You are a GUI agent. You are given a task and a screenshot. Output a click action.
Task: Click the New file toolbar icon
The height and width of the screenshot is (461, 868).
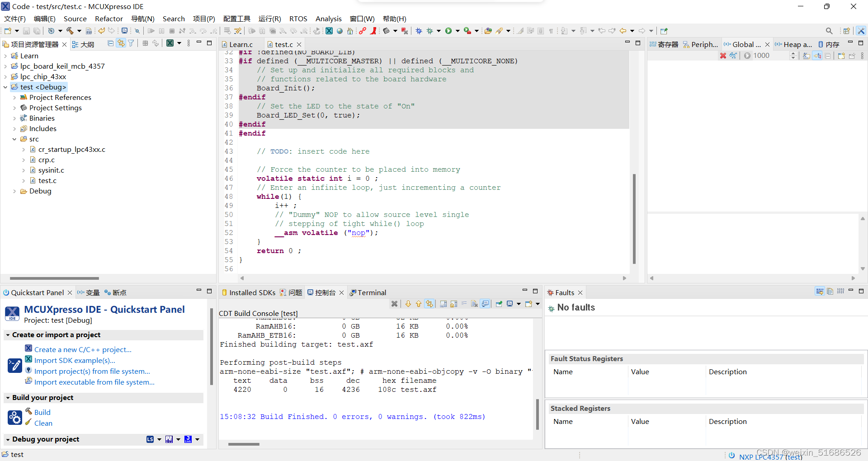pos(8,31)
